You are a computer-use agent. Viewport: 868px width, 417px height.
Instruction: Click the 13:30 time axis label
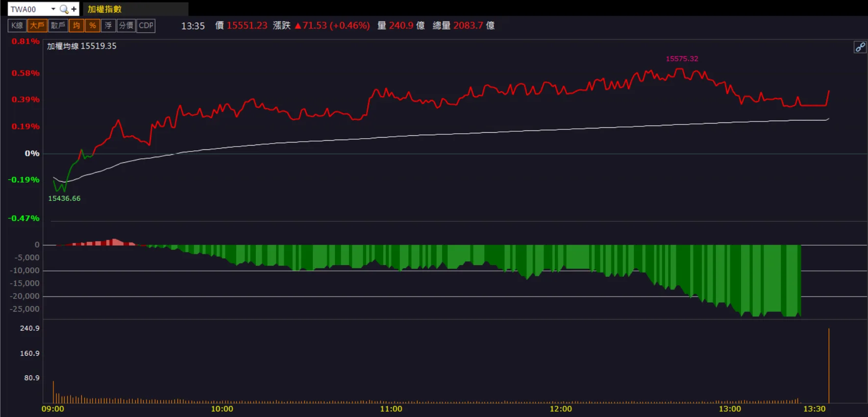point(815,409)
